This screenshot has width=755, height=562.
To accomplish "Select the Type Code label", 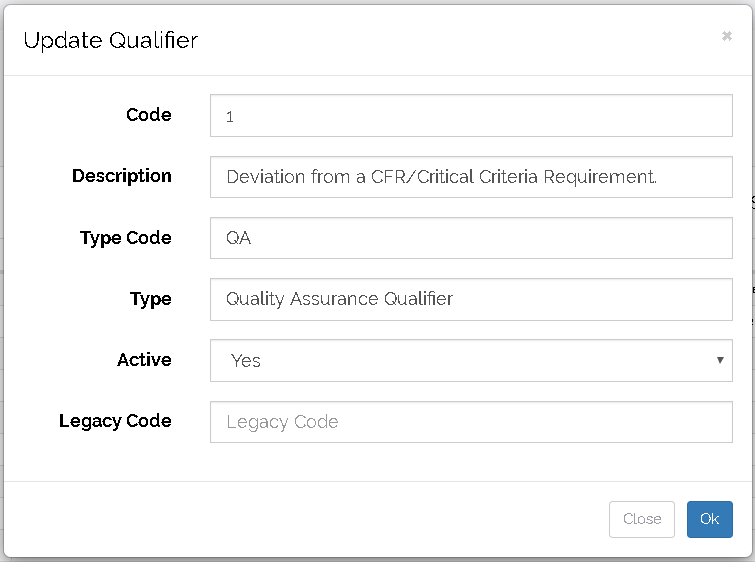I will pyautogui.click(x=126, y=238).
